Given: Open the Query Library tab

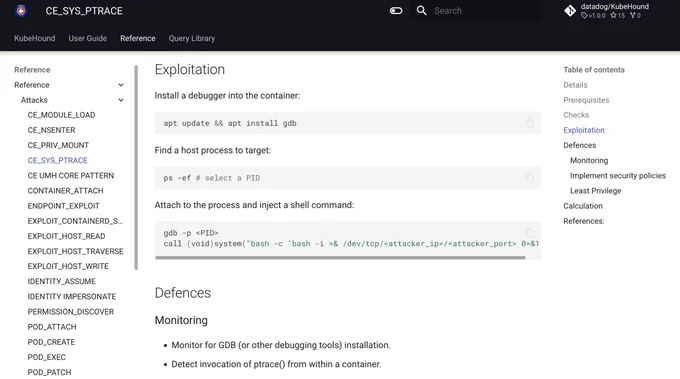Looking at the screenshot, I should click(192, 38).
